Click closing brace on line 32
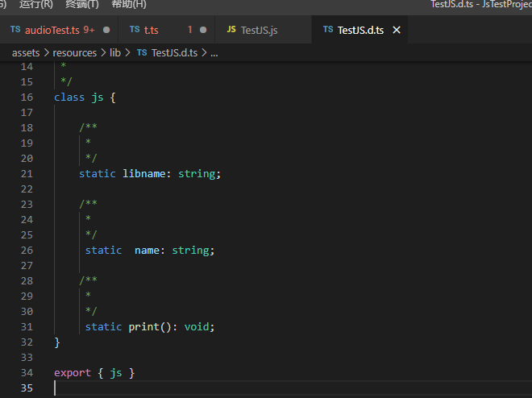Image resolution: width=532 pixels, height=398 pixels. [57, 342]
